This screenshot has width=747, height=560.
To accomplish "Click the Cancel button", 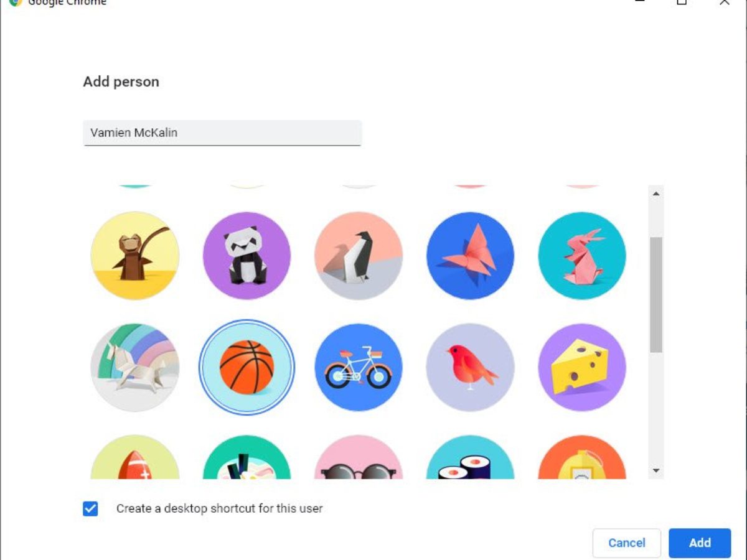I will point(627,543).
